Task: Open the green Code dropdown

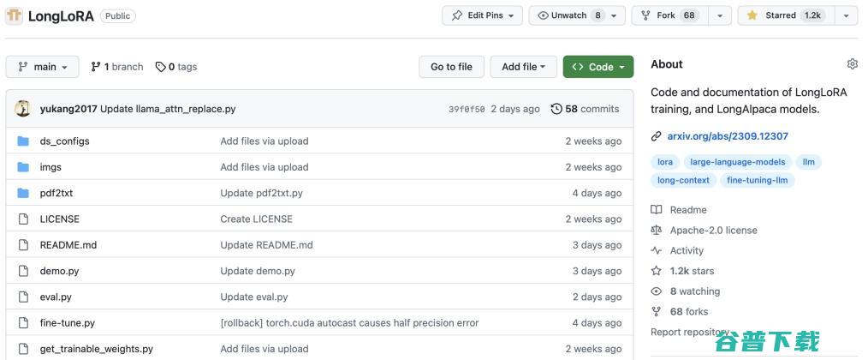Action: [x=598, y=67]
